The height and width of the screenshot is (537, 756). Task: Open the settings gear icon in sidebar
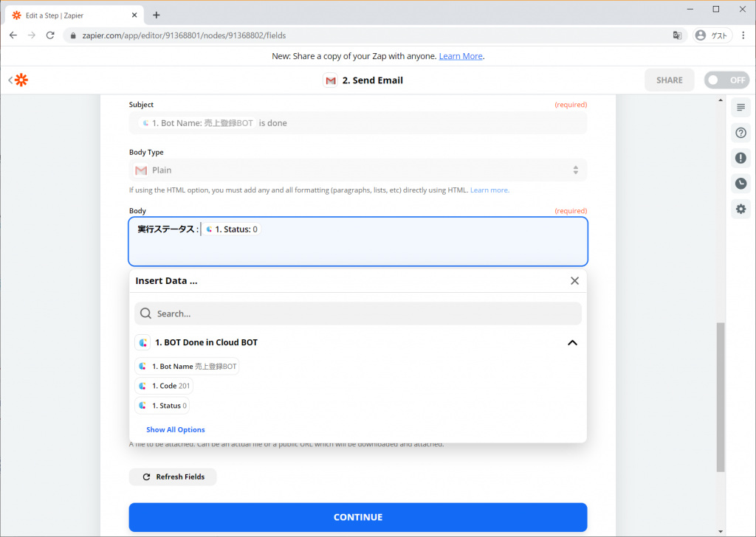[x=740, y=209]
